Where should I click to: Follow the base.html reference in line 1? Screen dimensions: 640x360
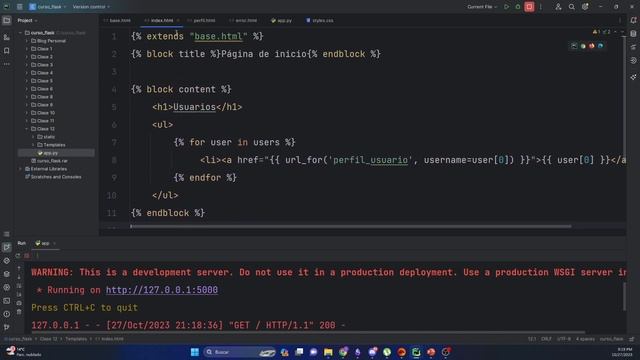(x=218, y=36)
